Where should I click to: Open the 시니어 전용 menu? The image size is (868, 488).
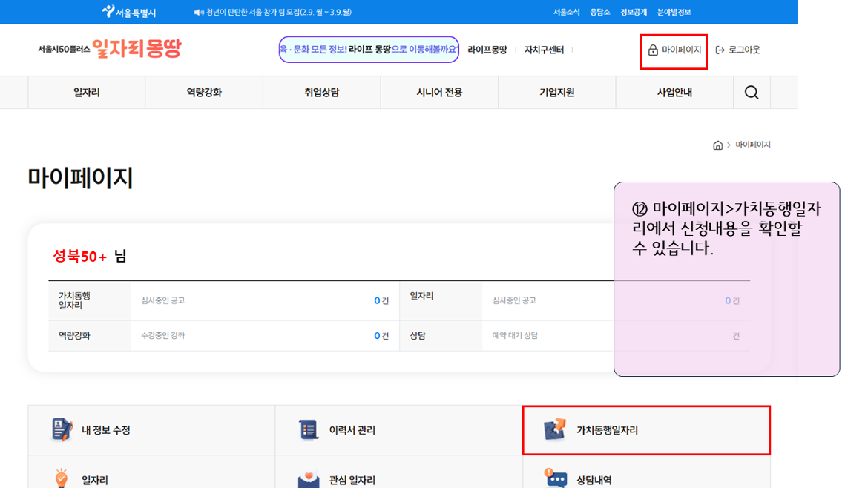tap(439, 93)
